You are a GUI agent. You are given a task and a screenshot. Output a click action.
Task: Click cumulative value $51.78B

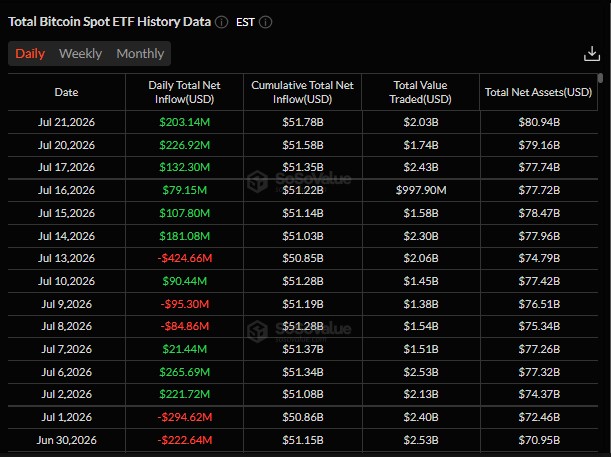click(303, 122)
